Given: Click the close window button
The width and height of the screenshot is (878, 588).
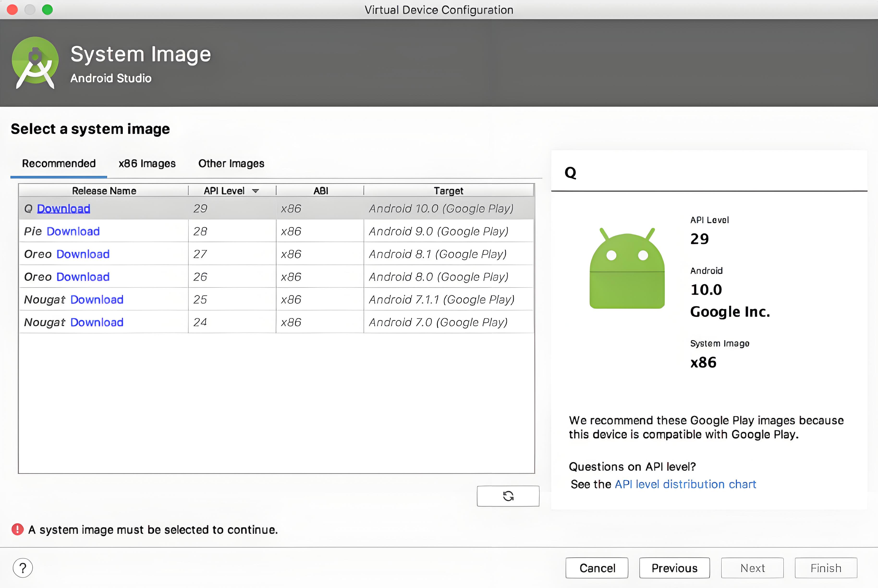Looking at the screenshot, I should tap(12, 9).
